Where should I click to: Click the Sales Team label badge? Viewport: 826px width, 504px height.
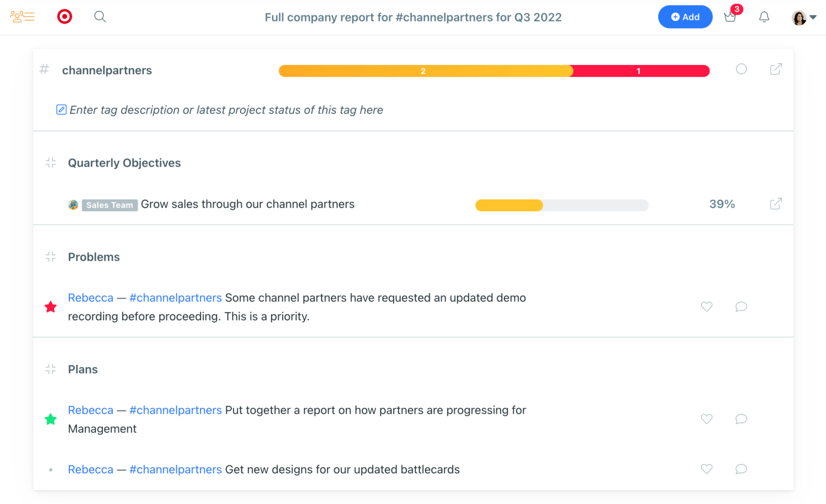tap(110, 205)
